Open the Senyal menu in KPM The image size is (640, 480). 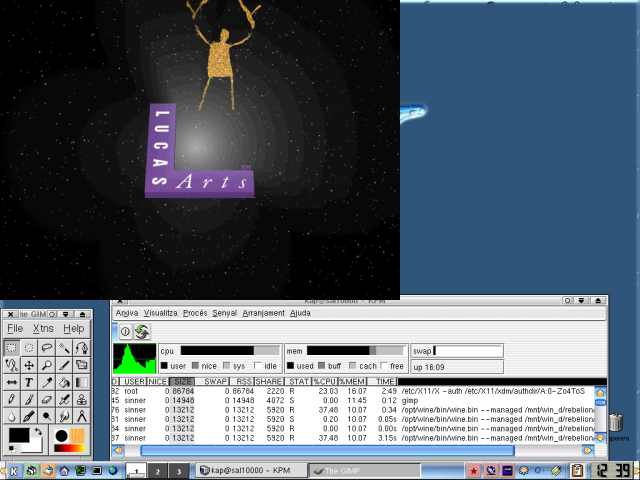[224, 313]
